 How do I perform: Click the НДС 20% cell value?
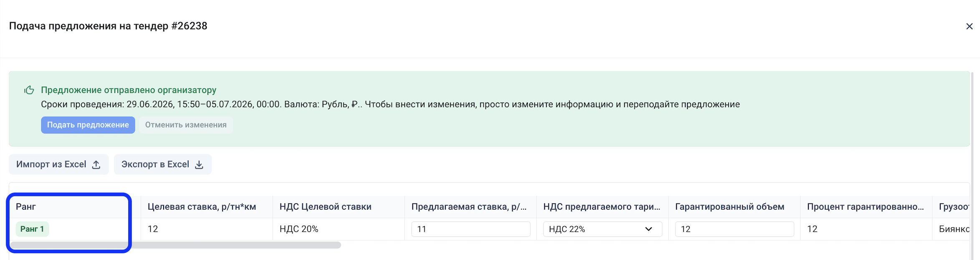299,229
